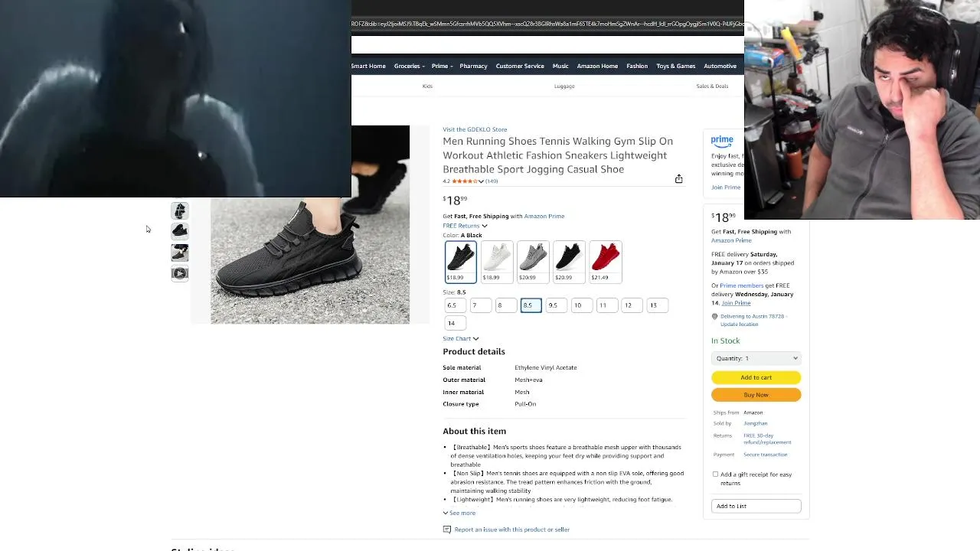Expand See more in About this item
The image size is (980, 551).
click(459, 513)
